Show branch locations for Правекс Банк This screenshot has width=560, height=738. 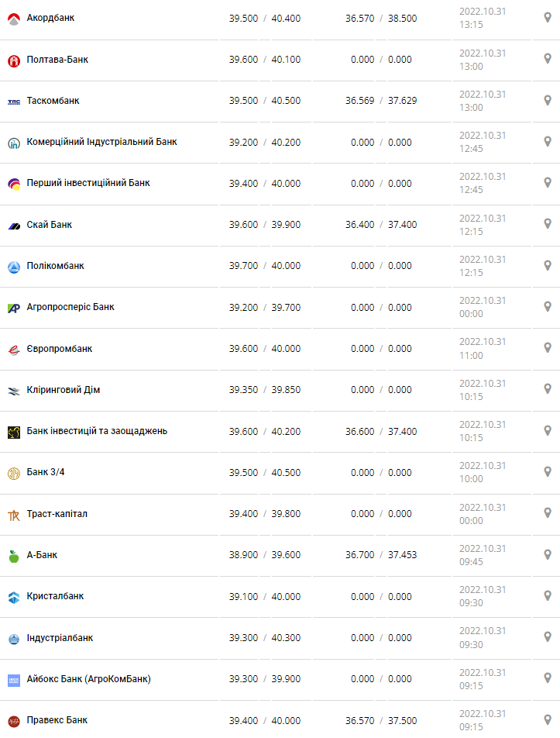(x=547, y=720)
